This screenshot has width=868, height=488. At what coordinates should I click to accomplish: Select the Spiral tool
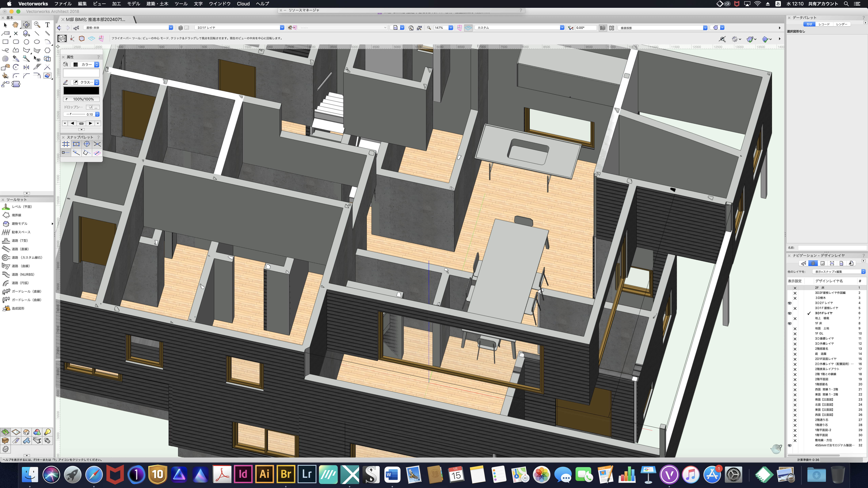point(5,59)
